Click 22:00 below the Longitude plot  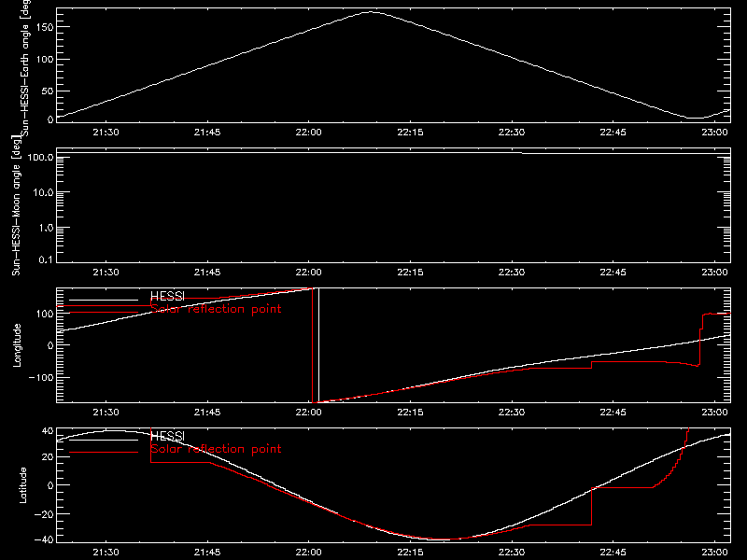coord(309,413)
